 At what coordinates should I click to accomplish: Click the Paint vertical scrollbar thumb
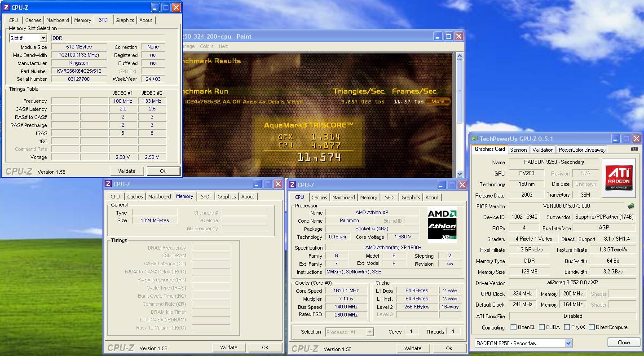[x=459, y=92]
